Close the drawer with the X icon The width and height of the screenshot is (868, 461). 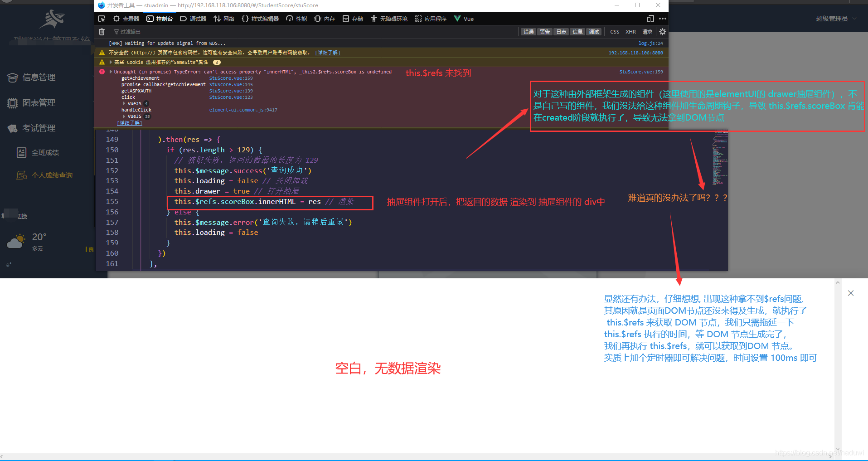[x=851, y=293]
